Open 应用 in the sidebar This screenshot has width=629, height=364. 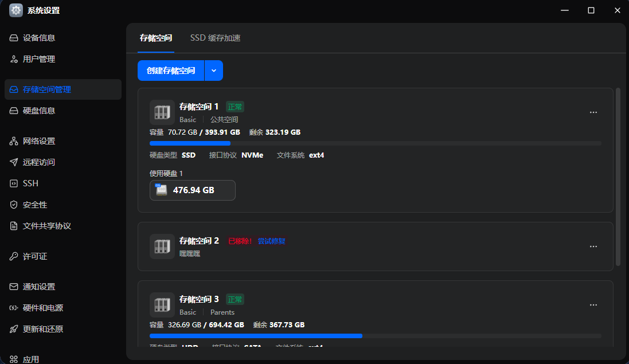point(63,358)
